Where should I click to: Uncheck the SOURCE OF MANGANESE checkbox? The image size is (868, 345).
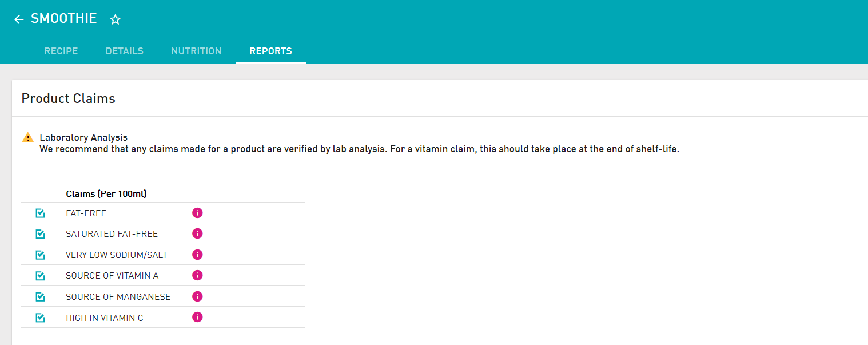[x=40, y=296]
